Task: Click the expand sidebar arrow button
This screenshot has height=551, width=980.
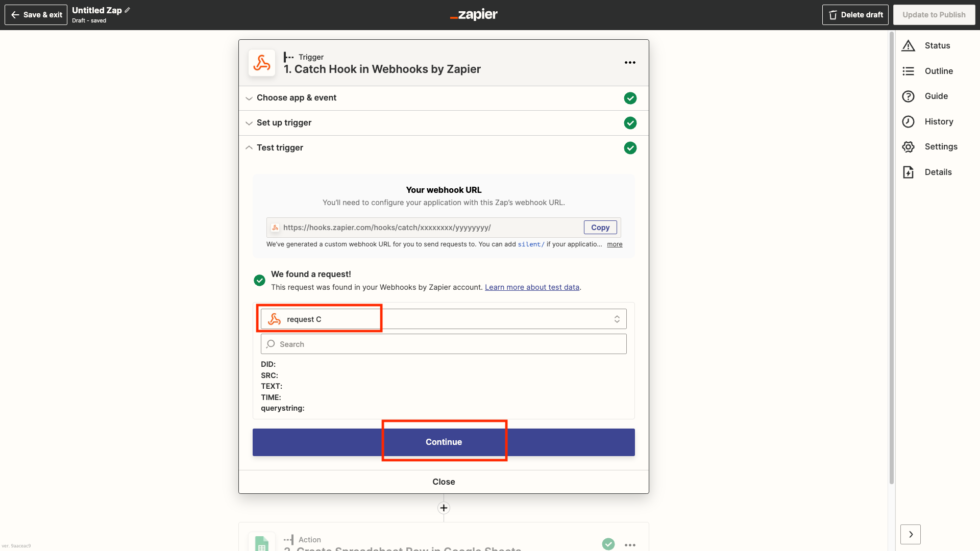Action: (911, 534)
